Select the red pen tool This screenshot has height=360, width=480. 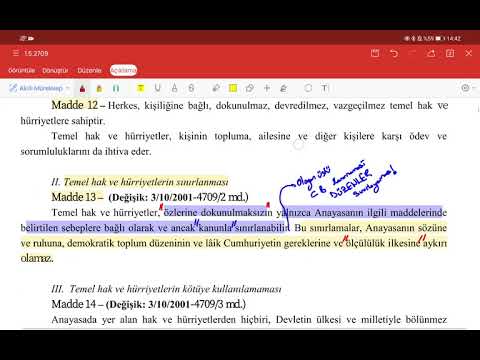(x=82, y=88)
